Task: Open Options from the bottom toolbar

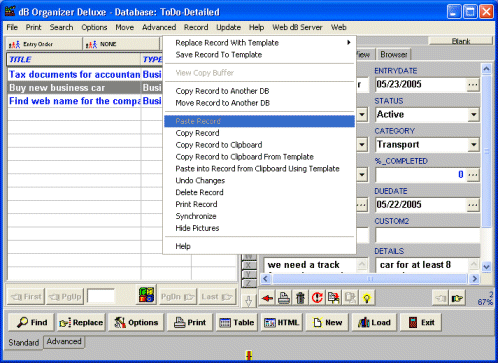Action: pyautogui.click(x=136, y=322)
